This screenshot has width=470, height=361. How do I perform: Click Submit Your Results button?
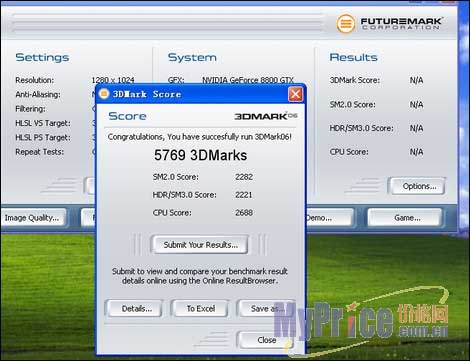(x=200, y=245)
